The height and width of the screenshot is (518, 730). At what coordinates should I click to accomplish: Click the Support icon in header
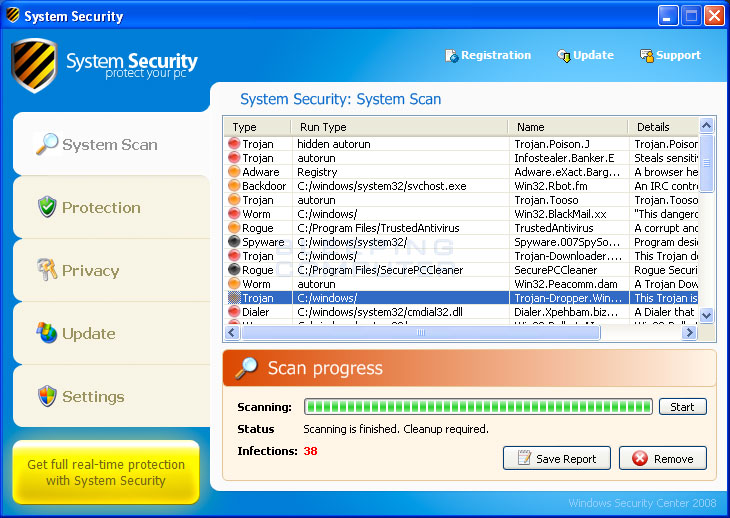tap(647, 56)
